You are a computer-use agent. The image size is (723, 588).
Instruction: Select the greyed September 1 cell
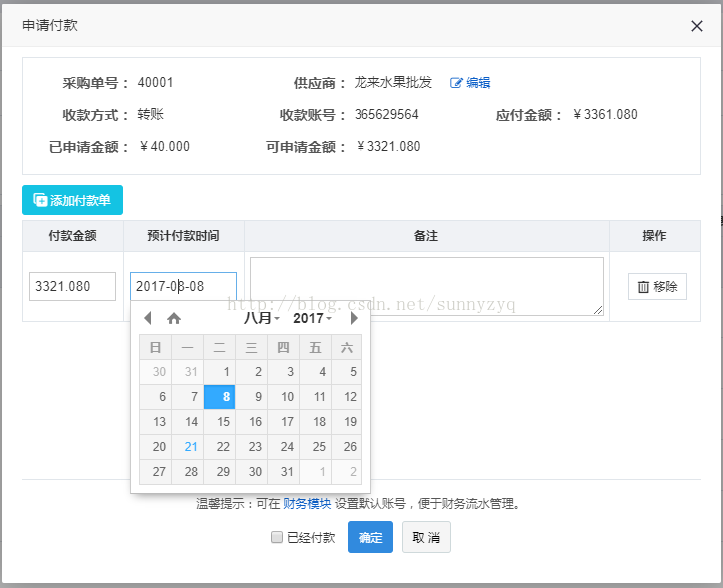click(315, 471)
